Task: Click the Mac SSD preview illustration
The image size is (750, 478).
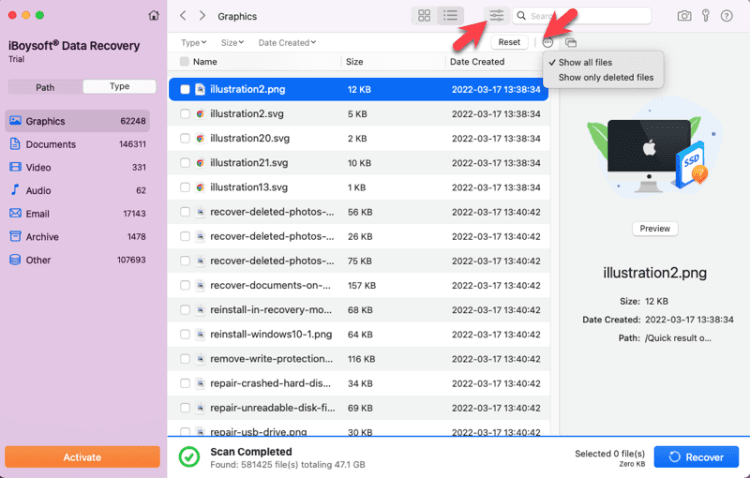Action: click(654, 149)
